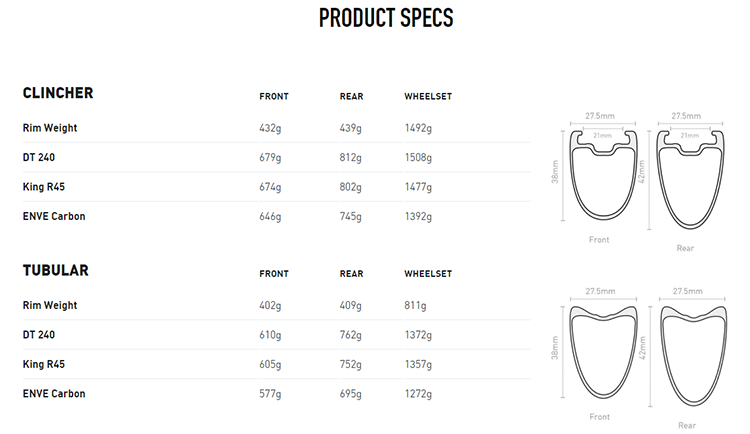
Task: Click the tubular WHEELSET column header
Action: click(x=428, y=274)
